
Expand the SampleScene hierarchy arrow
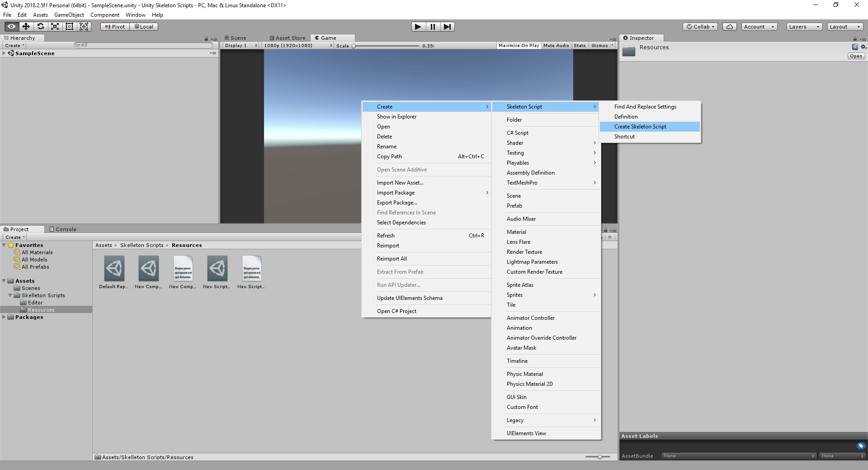pyautogui.click(x=4, y=53)
